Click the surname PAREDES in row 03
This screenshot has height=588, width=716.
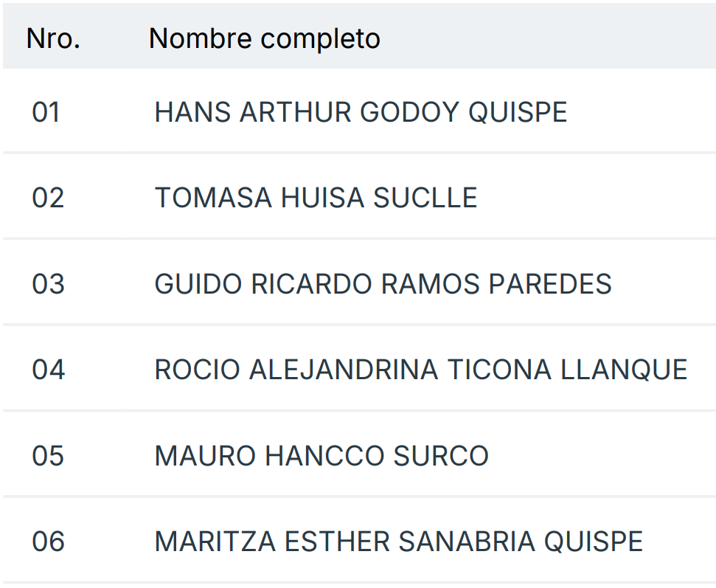550,285
